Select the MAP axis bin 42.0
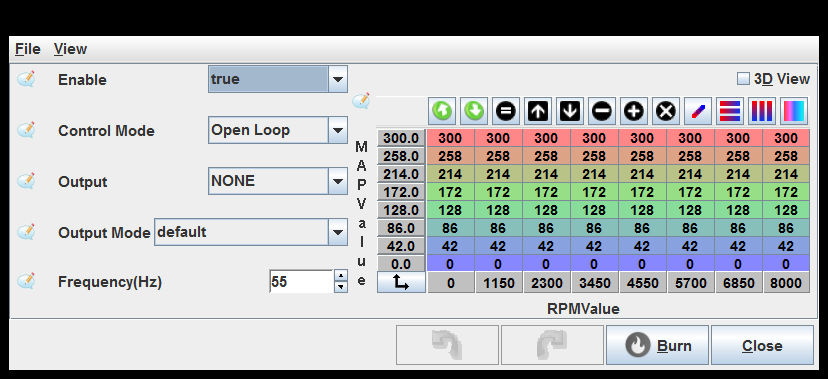 (x=401, y=246)
